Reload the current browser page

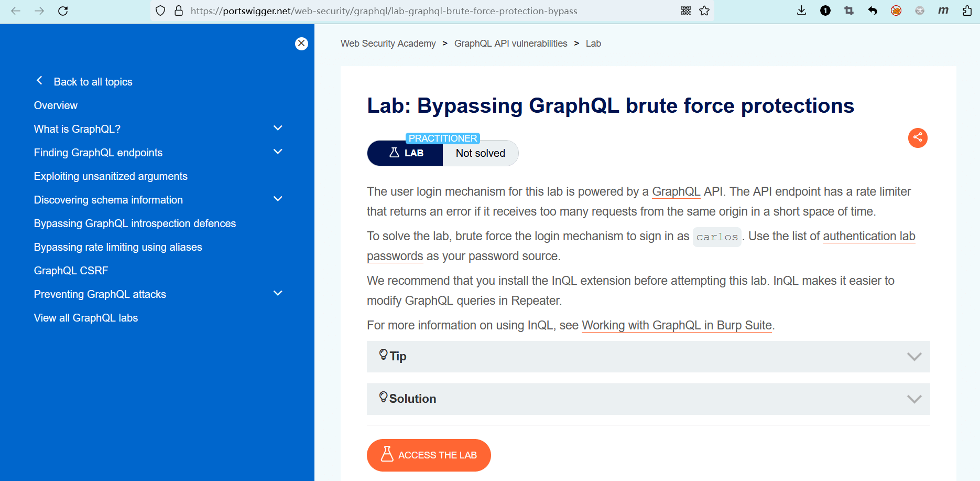63,10
